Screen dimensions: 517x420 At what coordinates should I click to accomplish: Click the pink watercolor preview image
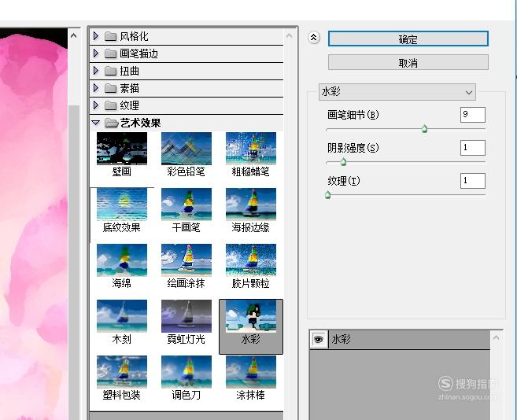click(34, 224)
